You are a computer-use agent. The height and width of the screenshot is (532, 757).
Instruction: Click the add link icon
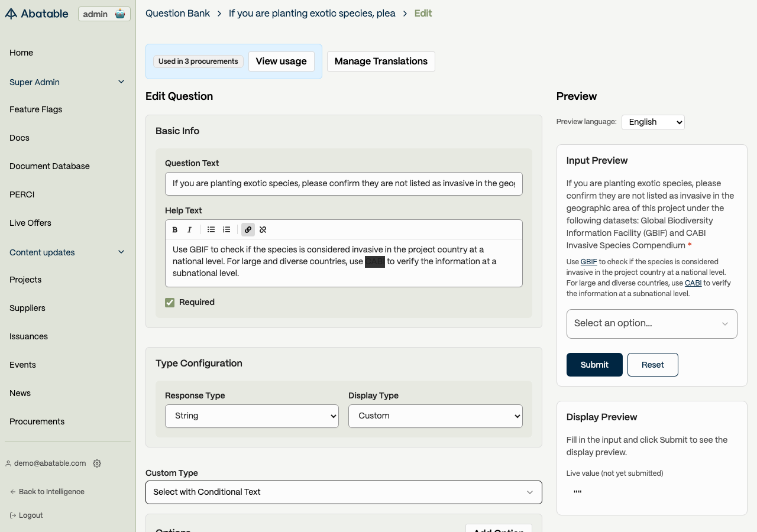[248, 230]
